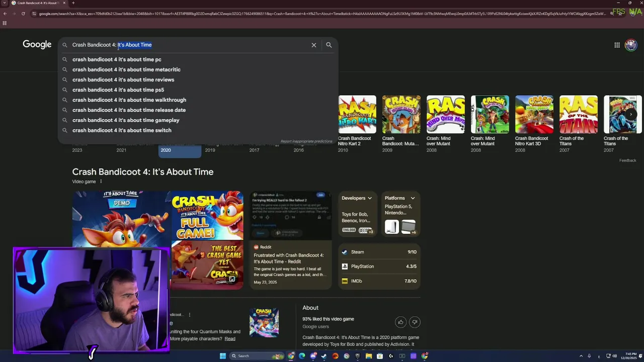Click the thumbs up like icon
The height and width of the screenshot is (362, 644).
pyautogui.click(x=400, y=322)
